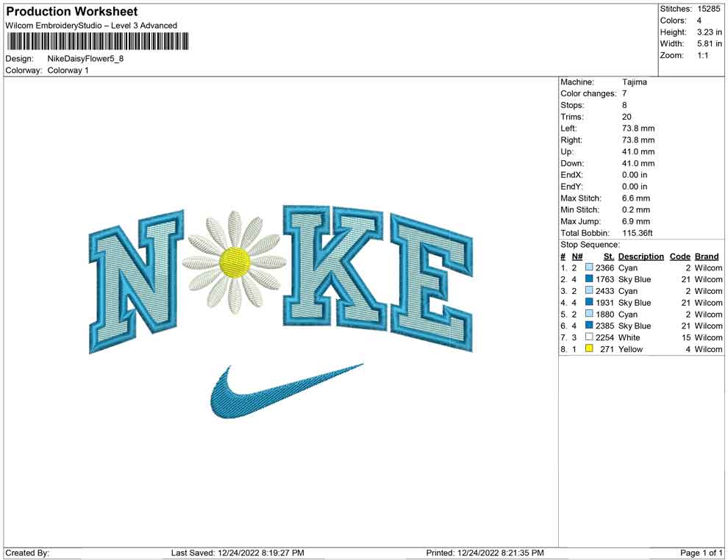This screenshot has width=728, height=560.
Task: Select the white swatch in stop row 7
Action: [x=589, y=337]
